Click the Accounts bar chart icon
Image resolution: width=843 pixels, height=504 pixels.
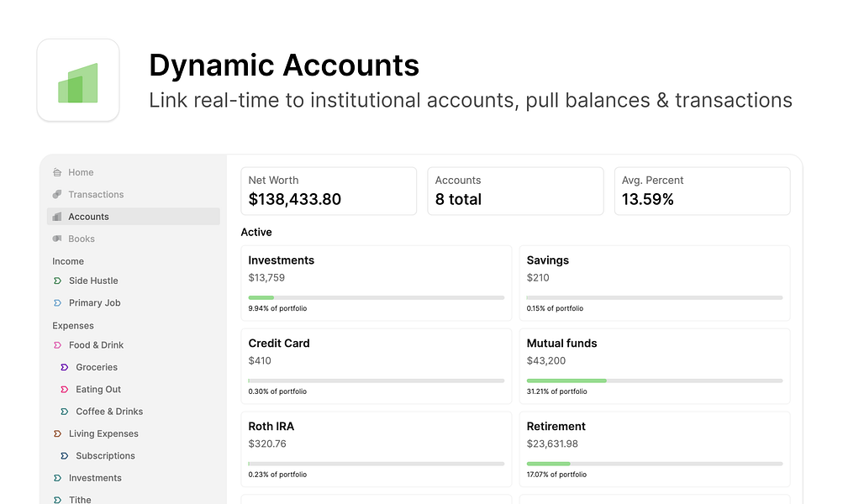point(57,217)
